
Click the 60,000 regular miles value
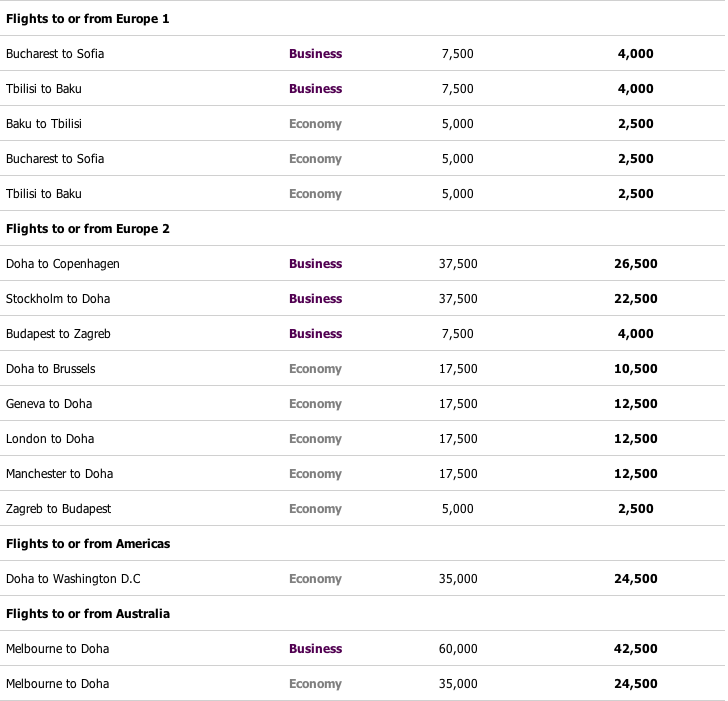pyautogui.click(x=458, y=649)
